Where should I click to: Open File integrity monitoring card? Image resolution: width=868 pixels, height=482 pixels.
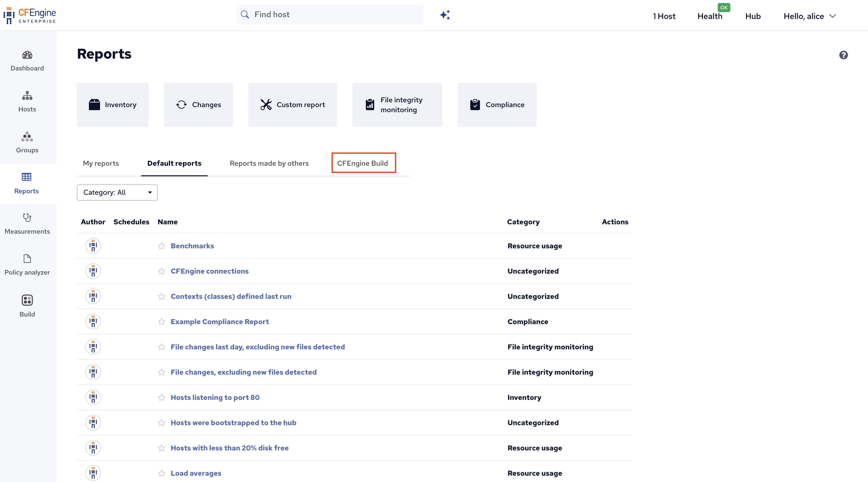pos(397,105)
